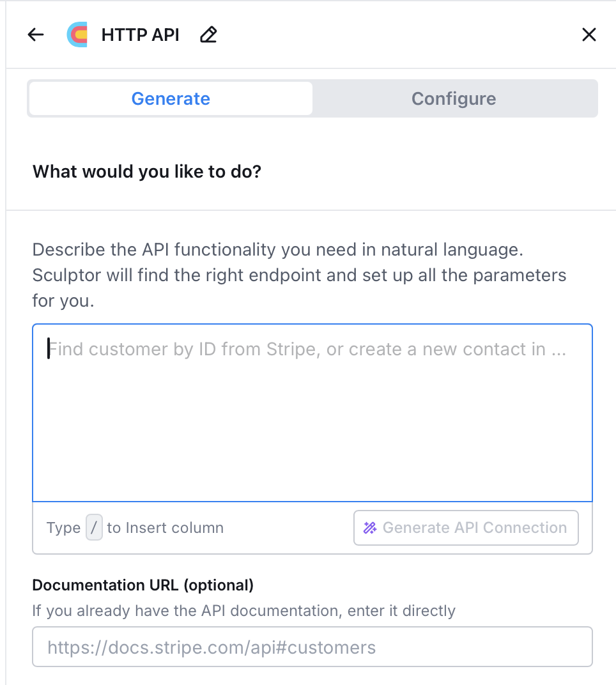The height and width of the screenshot is (685, 616).
Task: Click the back arrow icon
Action: tap(35, 35)
